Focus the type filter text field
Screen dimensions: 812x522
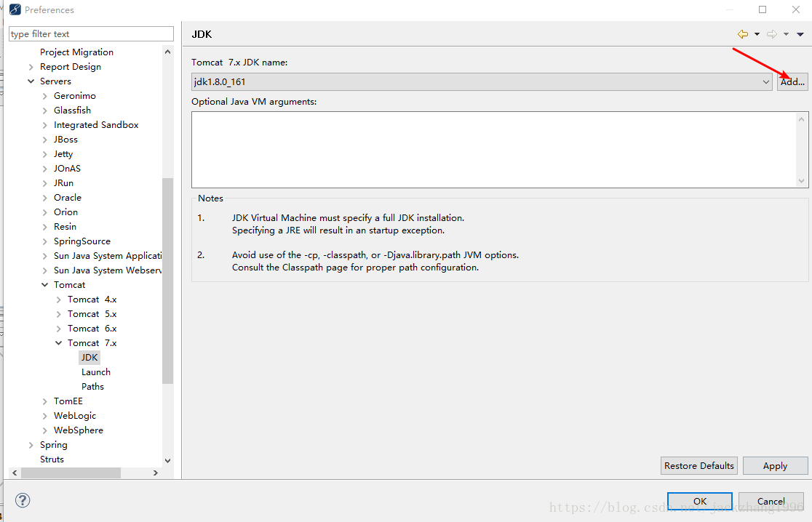pyautogui.click(x=91, y=33)
